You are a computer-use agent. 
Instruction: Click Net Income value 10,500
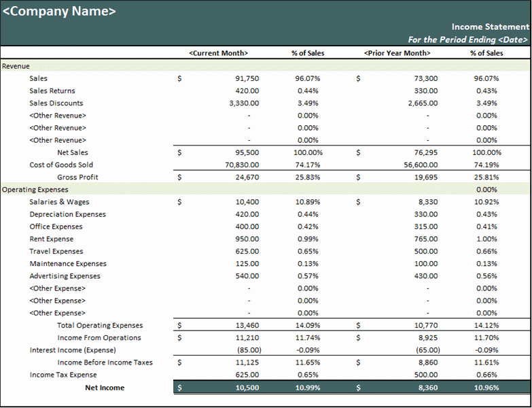click(x=247, y=388)
